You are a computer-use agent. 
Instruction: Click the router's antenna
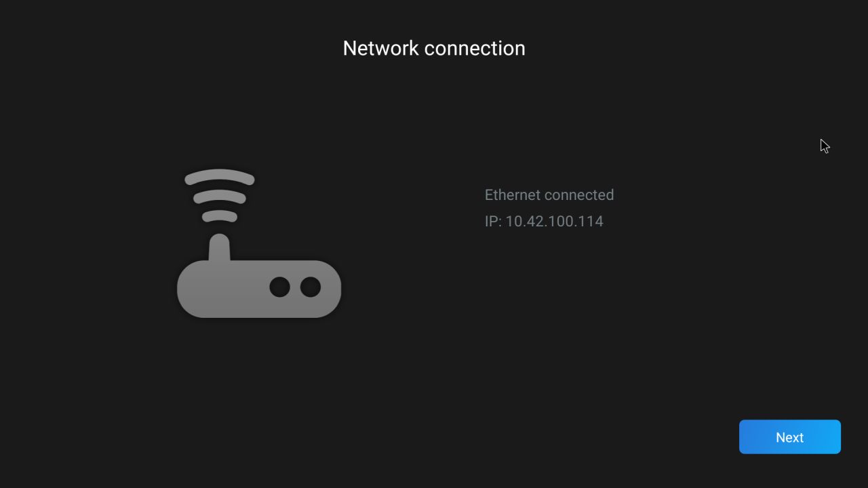click(219, 248)
